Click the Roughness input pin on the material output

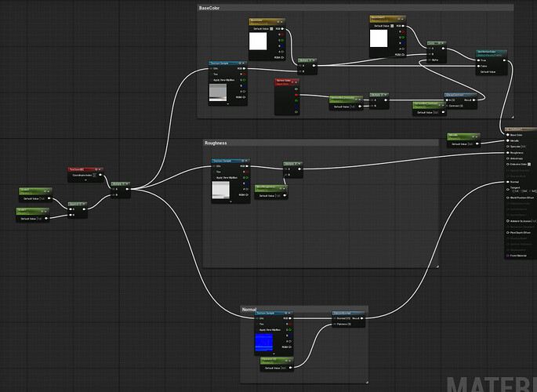click(507, 152)
